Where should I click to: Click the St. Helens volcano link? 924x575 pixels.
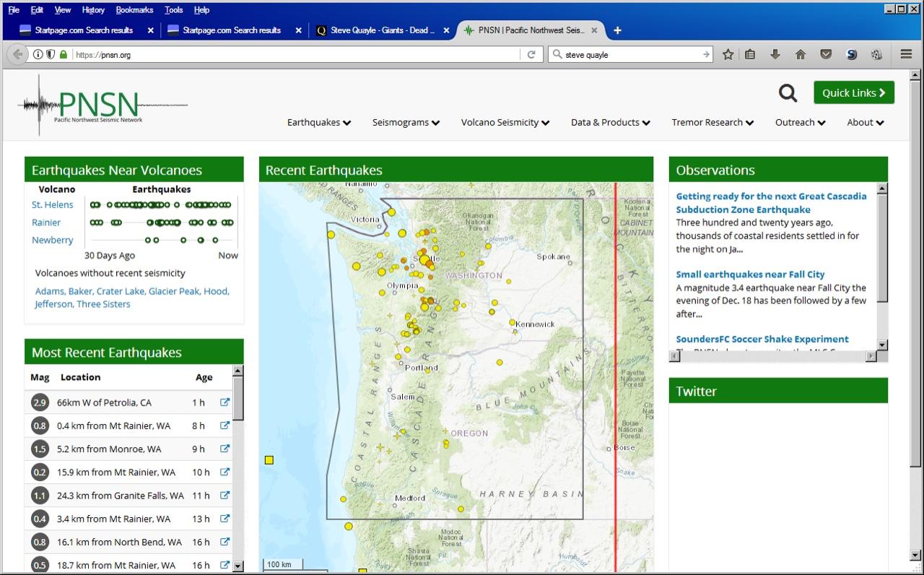(x=52, y=205)
